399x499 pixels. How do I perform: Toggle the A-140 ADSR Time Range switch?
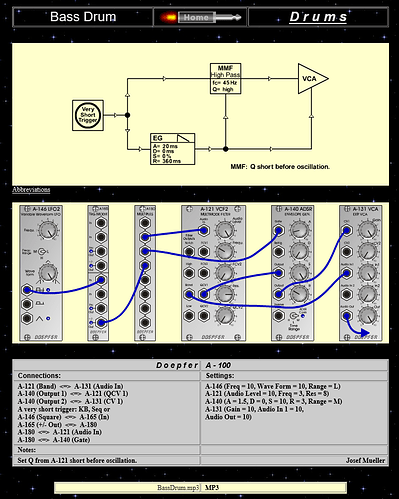[x=294, y=316]
